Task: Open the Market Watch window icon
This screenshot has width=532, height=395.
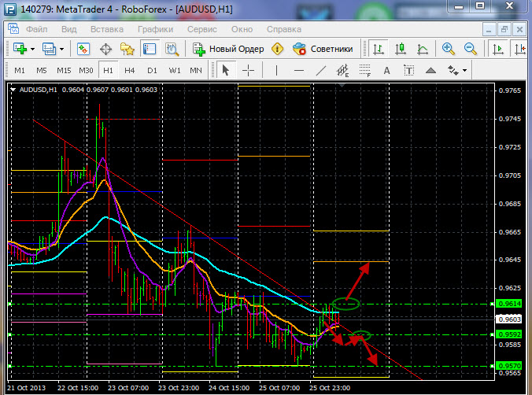Action: point(85,49)
